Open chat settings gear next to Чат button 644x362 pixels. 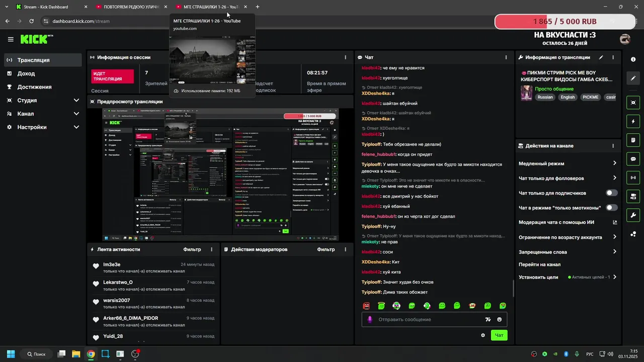click(x=483, y=335)
